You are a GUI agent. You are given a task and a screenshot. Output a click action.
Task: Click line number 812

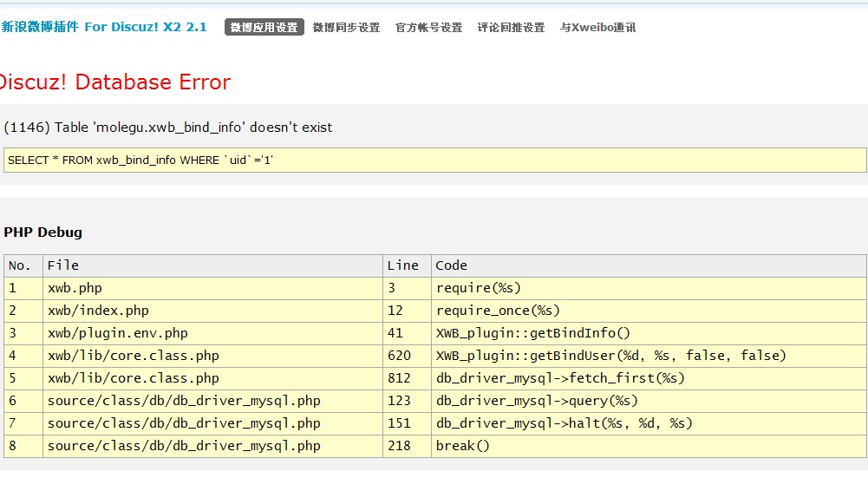407,379
